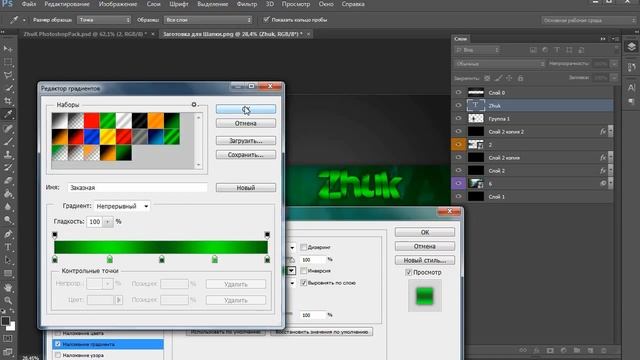Open the layer filter kind dropdown
Image resolution: width=640 pixels, height=360 pixels.
tap(477, 50)
